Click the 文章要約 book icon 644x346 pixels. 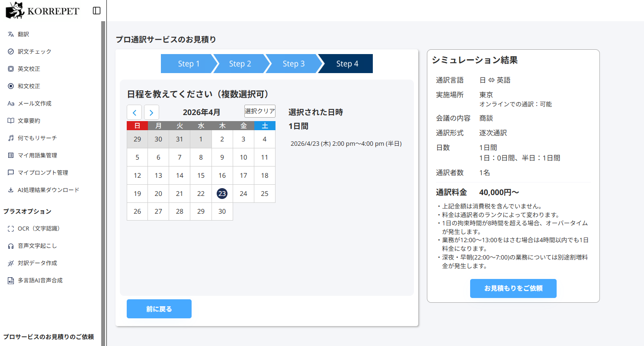(11, 121)
